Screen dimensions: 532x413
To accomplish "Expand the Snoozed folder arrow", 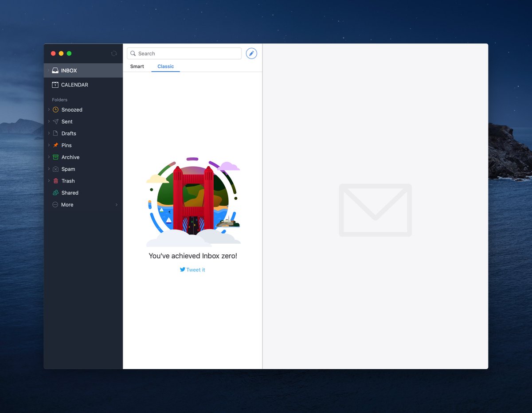I will pos(49,109).
